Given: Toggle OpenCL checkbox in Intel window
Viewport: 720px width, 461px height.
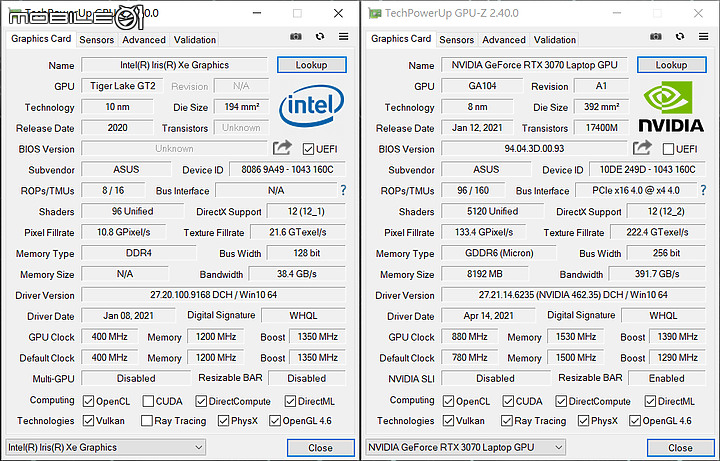Looking at the screenshot, I should pyautogui.click(x=88, y=401).
